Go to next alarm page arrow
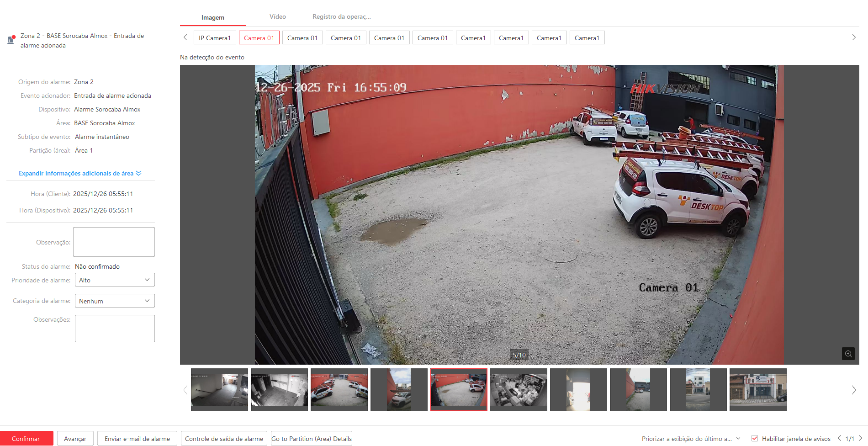This screenshot has width=868, height=446. [x=860, y=438]
